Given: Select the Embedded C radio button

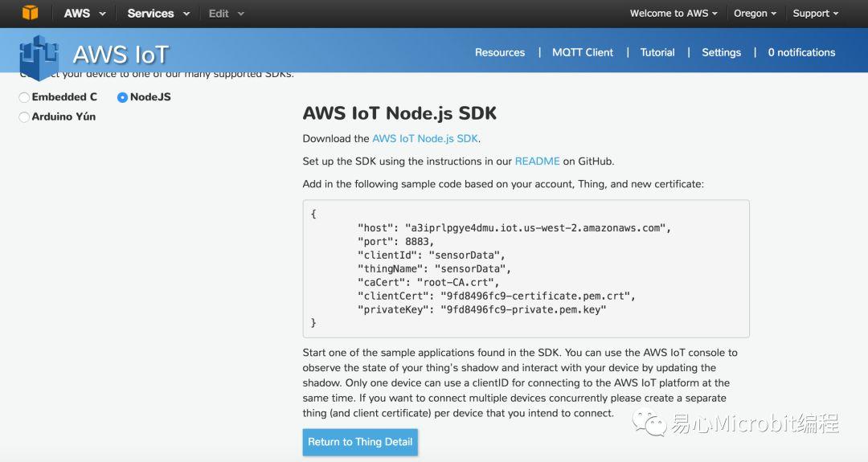Looking at the screenshot, I should click(24, 97).
